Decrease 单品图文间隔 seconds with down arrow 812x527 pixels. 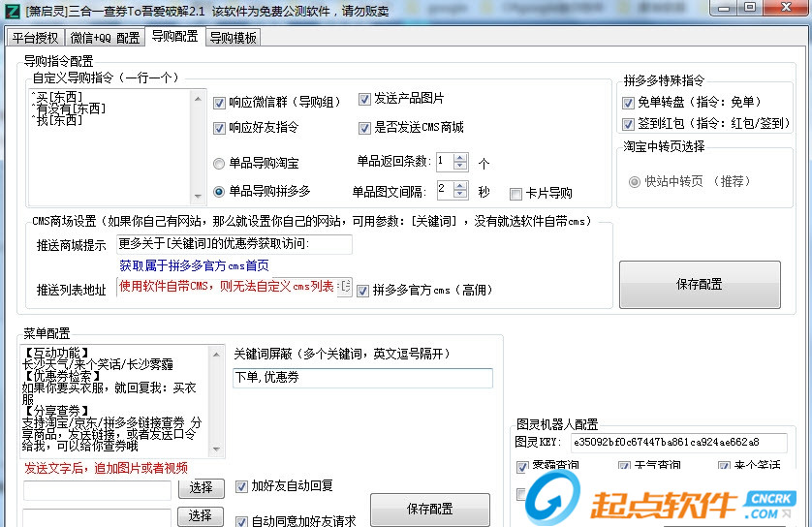coord(460,193)
